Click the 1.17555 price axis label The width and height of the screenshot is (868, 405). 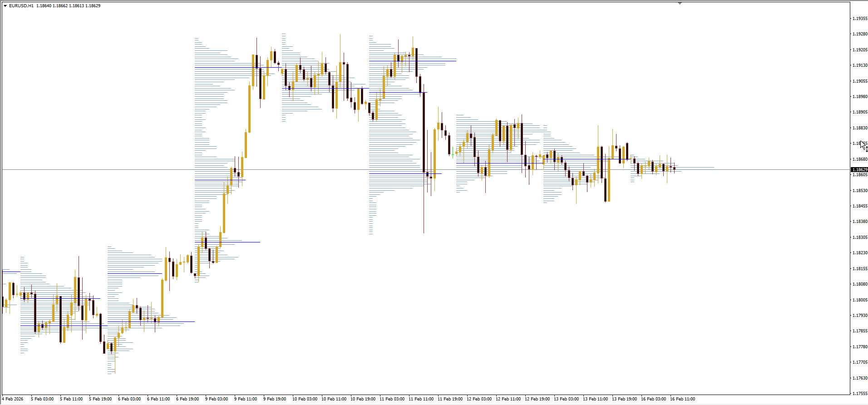tap(860, 394)
